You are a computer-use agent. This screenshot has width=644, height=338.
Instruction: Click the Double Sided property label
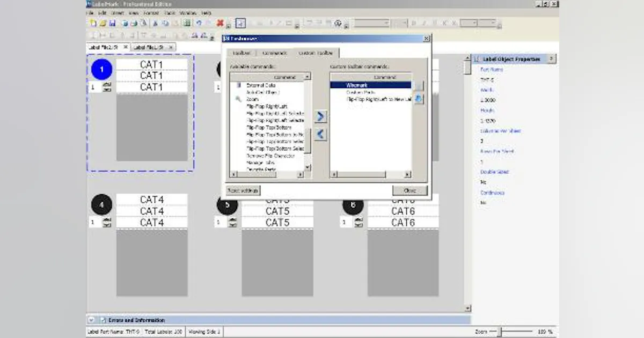click(494, 172)
